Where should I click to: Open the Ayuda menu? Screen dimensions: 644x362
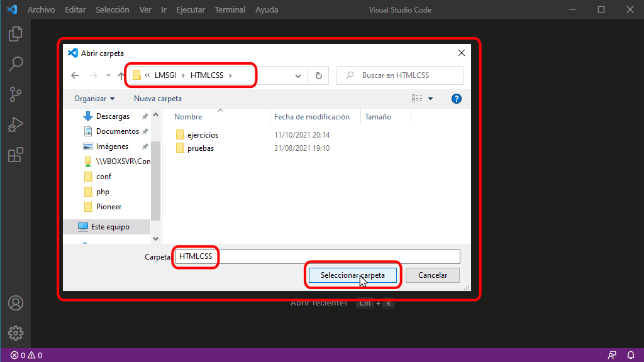coord(267,9)
